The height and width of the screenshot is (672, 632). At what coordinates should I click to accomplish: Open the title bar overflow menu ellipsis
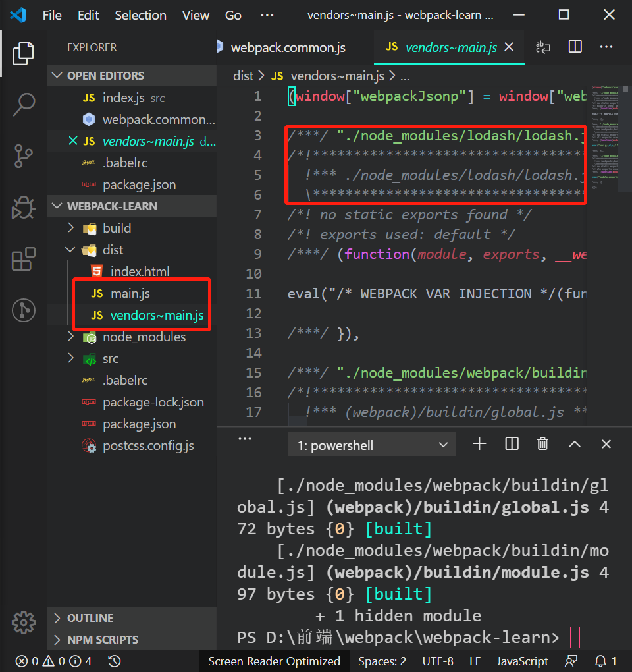click(x=267, y=15)
